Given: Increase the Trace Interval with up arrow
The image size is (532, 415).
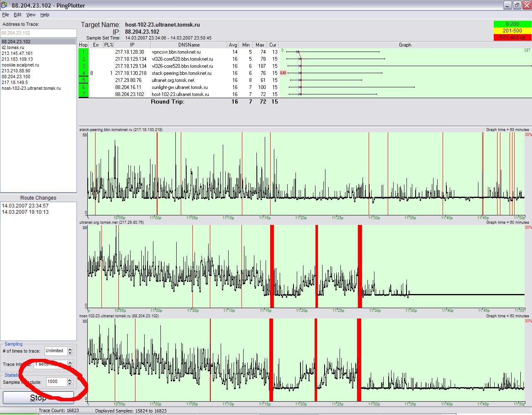Looking at the screenshot, I should click(x=70, y=362).
